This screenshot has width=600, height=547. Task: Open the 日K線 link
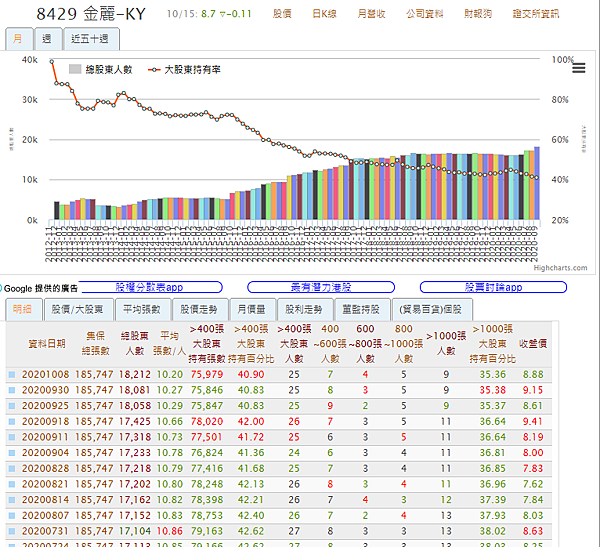click(x=324, y=14)
